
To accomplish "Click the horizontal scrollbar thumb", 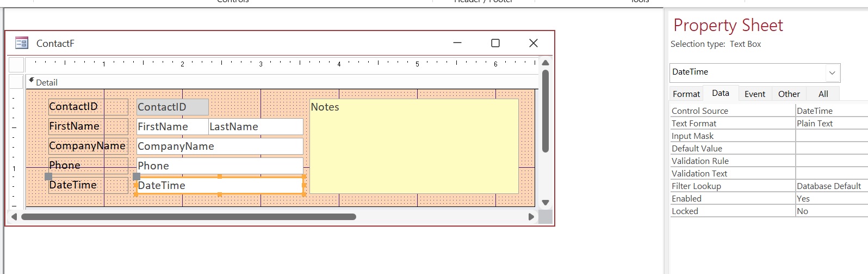I will pos(188,217).
